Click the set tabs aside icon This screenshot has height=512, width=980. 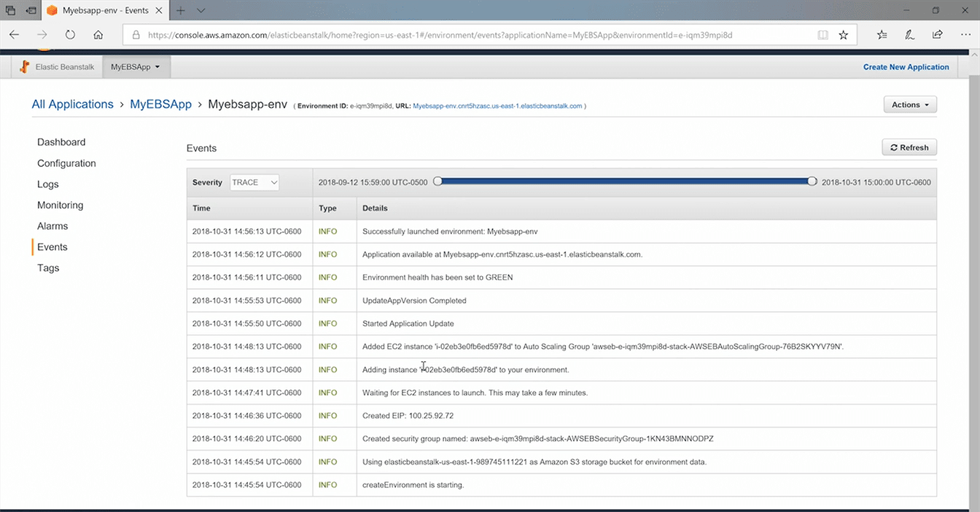tap(31, 10)
